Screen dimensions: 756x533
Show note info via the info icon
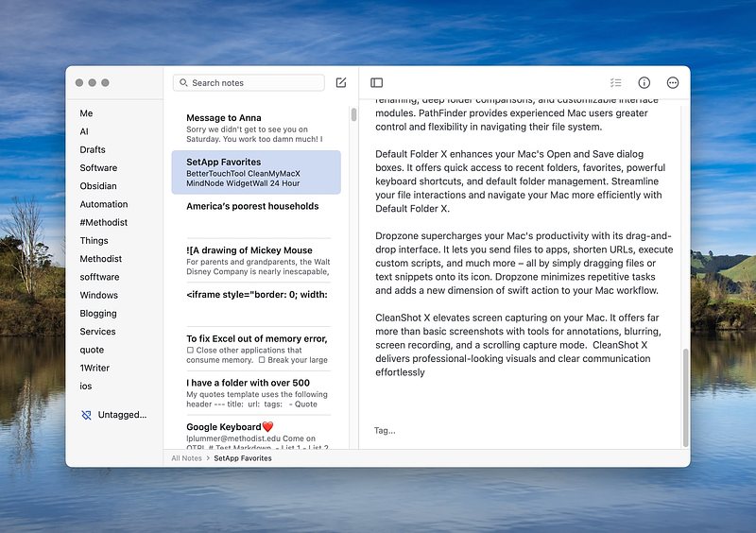tap(644, 82)
